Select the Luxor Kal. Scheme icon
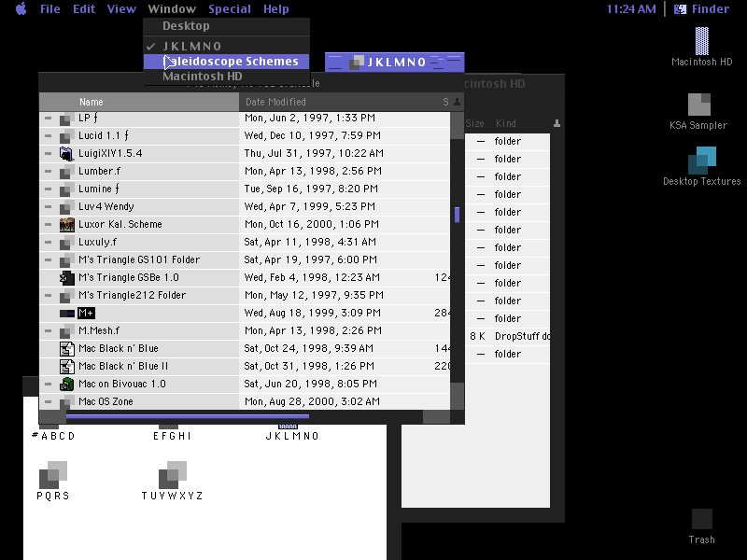747x560 pixels. point(66,225)
